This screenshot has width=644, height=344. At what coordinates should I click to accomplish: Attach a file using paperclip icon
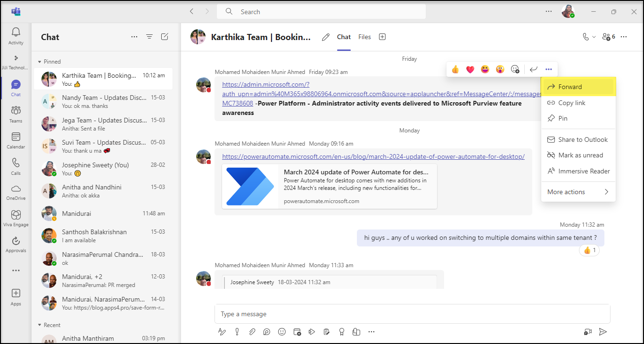tap(252, 332)
